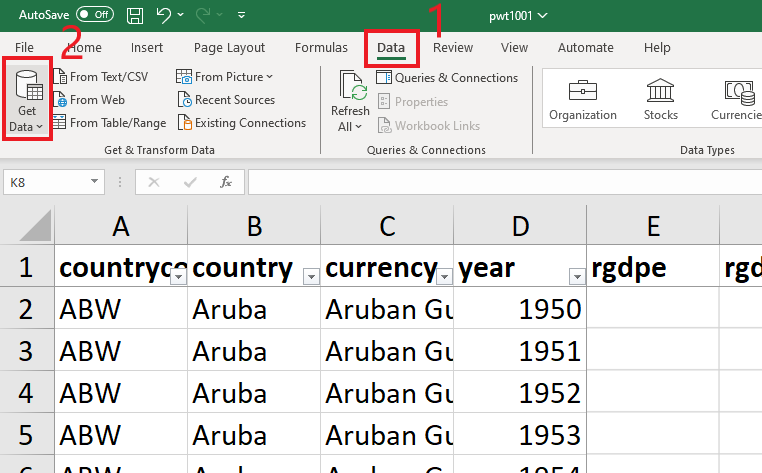Expand the From Picture dropdown

pyautogui.click(x=270, y=77)
